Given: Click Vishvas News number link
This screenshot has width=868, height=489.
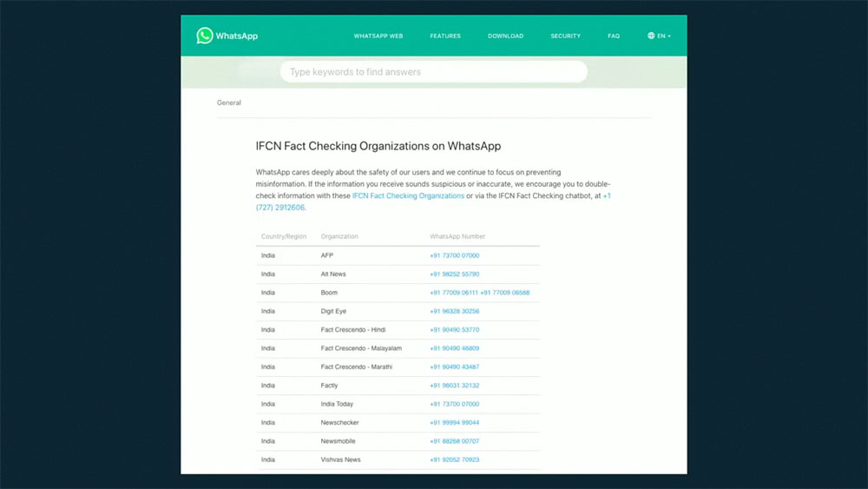Looking at the screenshot, I should [454, 459].
